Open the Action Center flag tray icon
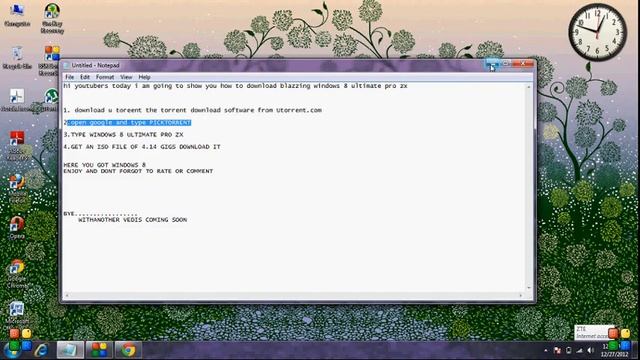The height and width of the screenshot is (360, 640). pyautogui.click(x=557, y=350)
